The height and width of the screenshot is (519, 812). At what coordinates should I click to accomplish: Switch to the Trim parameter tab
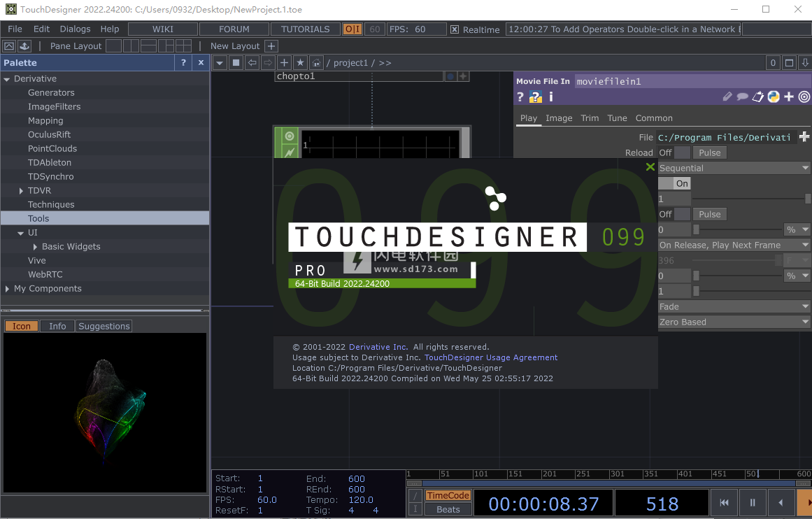(590, 118)
